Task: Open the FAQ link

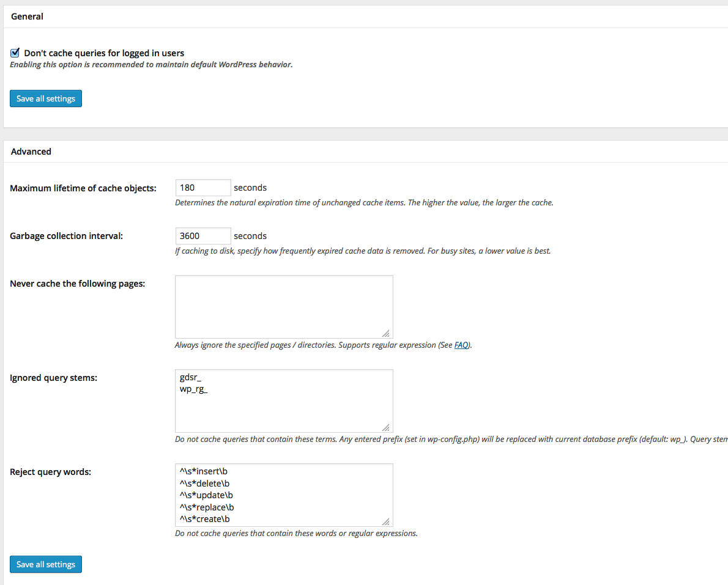Action: pos(461,345)
